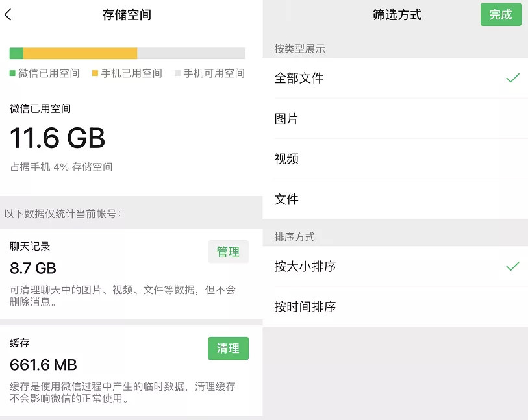The image size is (528, 420).
Task: Tap the 11.6 GB WeChat usage figure
Action: click(x=58, y=138)
